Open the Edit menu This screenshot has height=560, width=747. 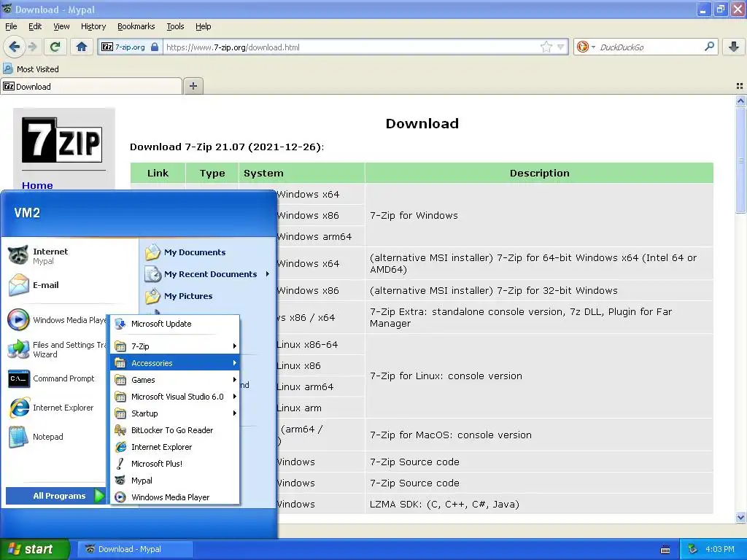click(x=35, y=26)
